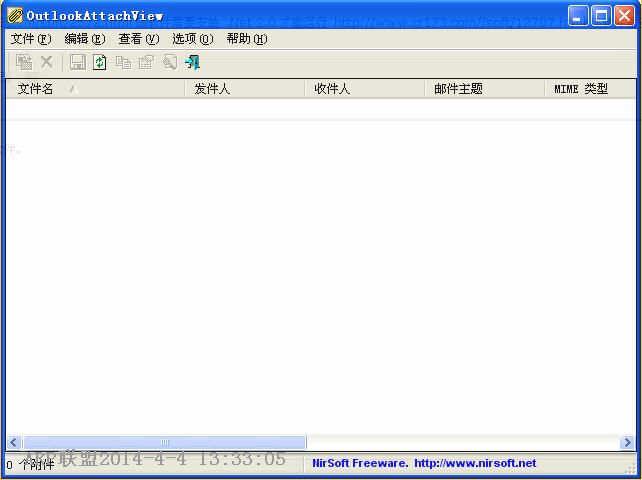Click the '0 个附件' status bar text

(30, 465)
